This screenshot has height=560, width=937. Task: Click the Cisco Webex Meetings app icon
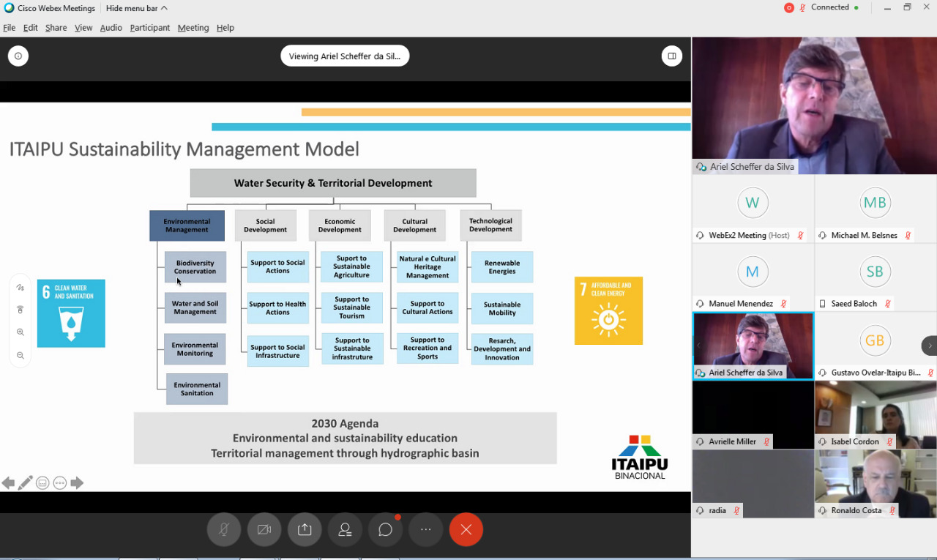9,8
